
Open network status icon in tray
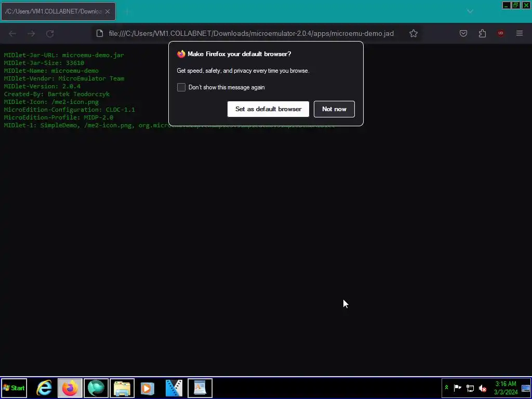(x=470, y=388)
